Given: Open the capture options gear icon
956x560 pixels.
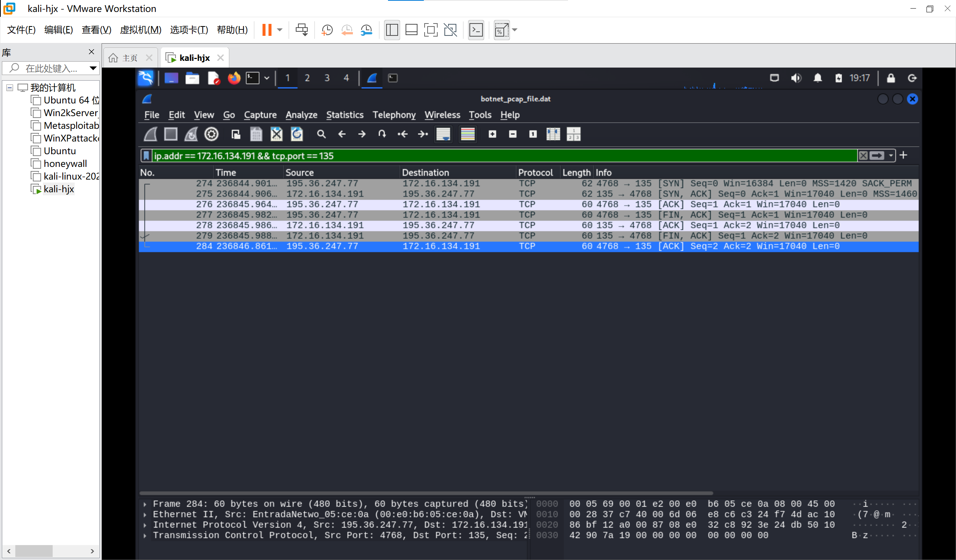Looking at the screenshot, I should tap(211, 134).
